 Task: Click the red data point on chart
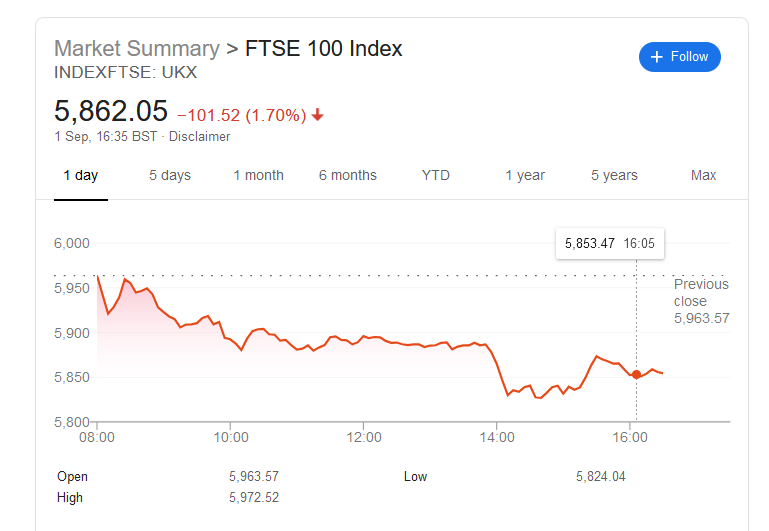(x=636, y=374)
